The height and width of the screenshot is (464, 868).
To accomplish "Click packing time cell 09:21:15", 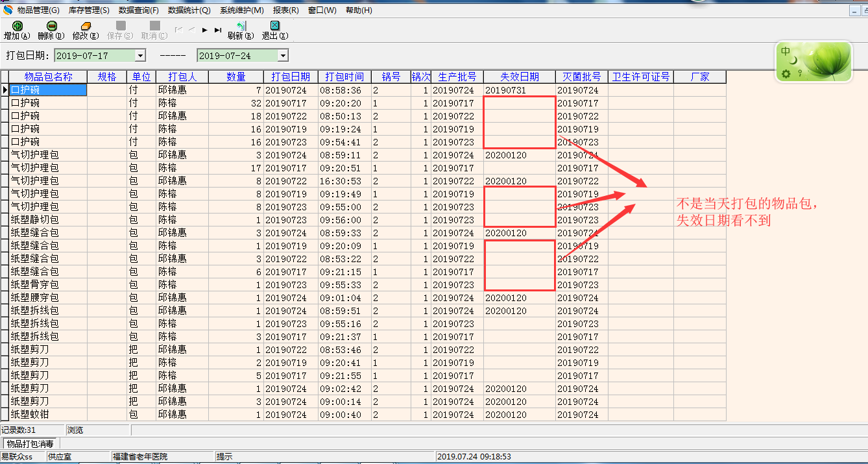I will (344, 272).
